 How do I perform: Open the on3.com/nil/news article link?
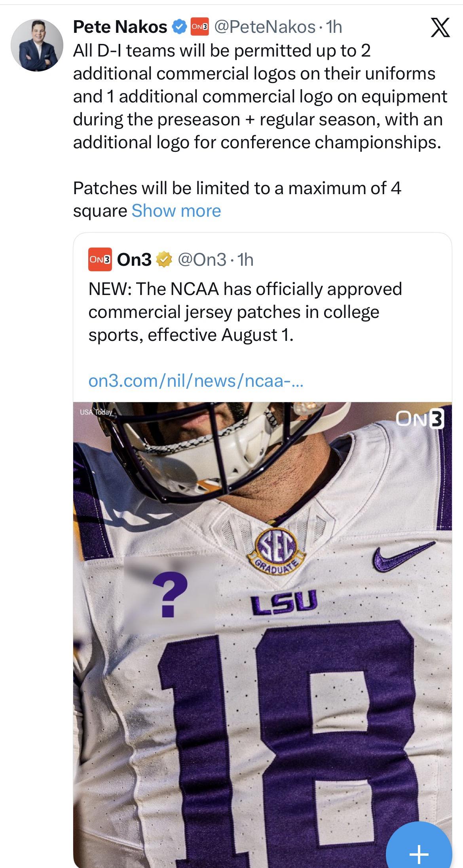[196, 381]
